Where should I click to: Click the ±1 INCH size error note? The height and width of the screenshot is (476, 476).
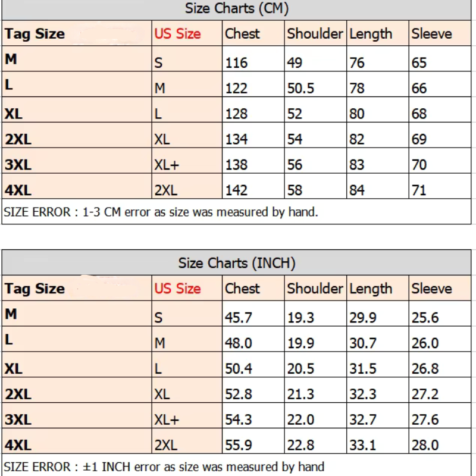click(x=164, y=467)
